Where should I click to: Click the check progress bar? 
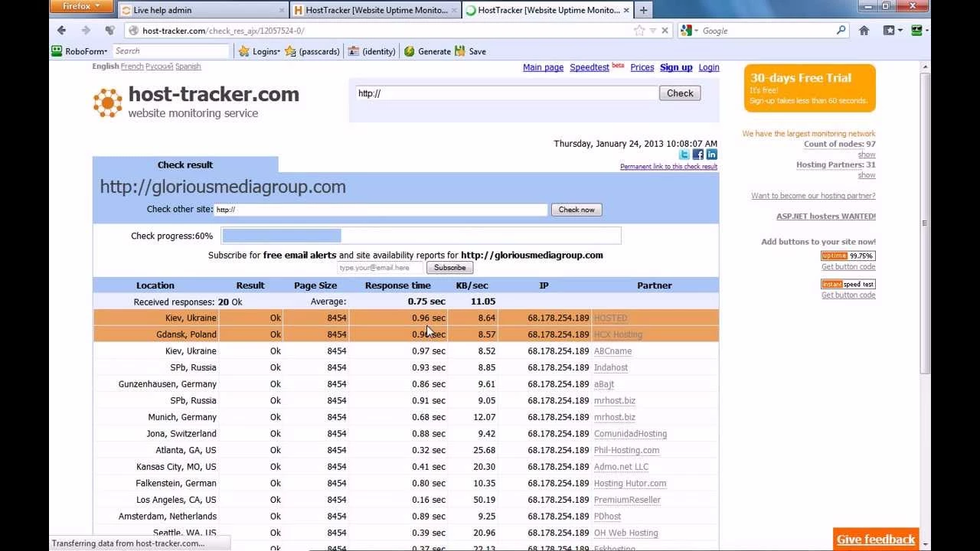(421, 236)
